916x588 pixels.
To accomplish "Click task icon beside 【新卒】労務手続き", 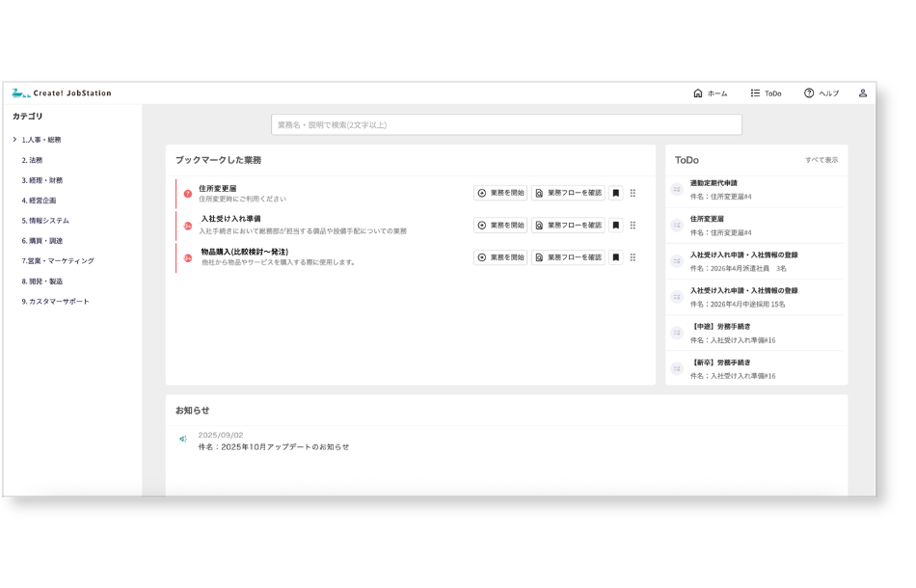I will [677, 368].
